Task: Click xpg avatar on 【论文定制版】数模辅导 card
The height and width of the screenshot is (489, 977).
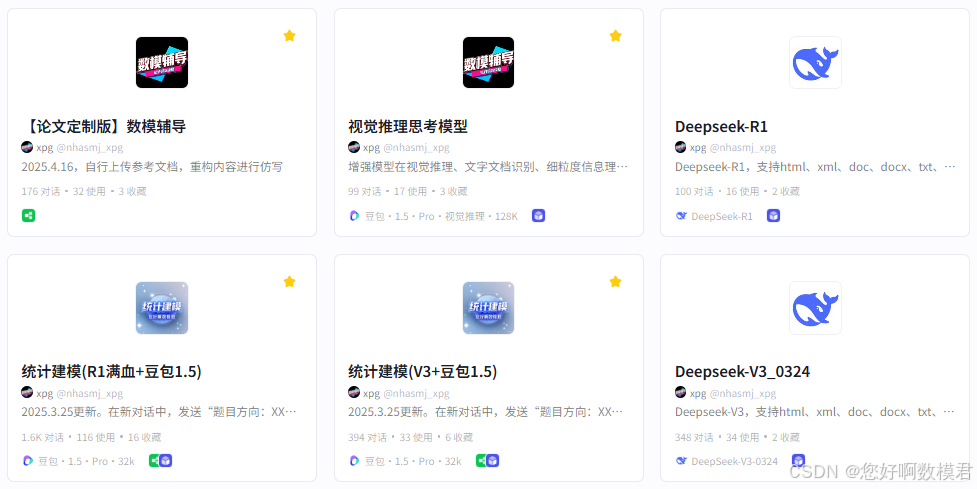Action: (x=27, y=147)
